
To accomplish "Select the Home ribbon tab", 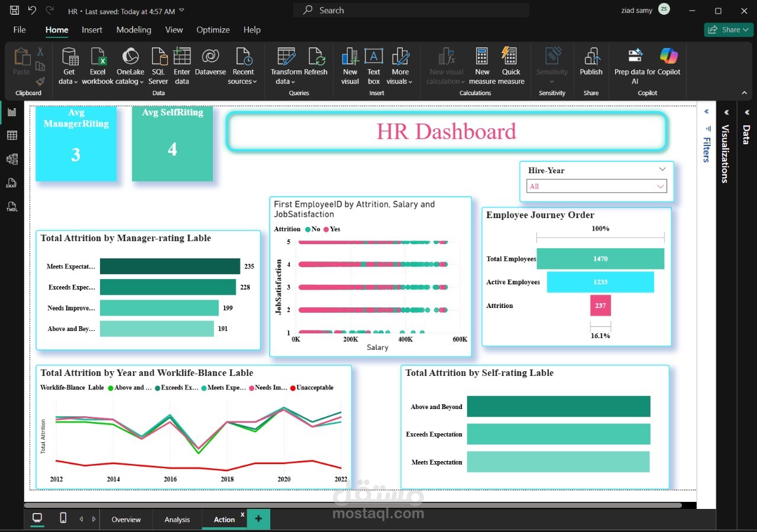I will point(57,30).
